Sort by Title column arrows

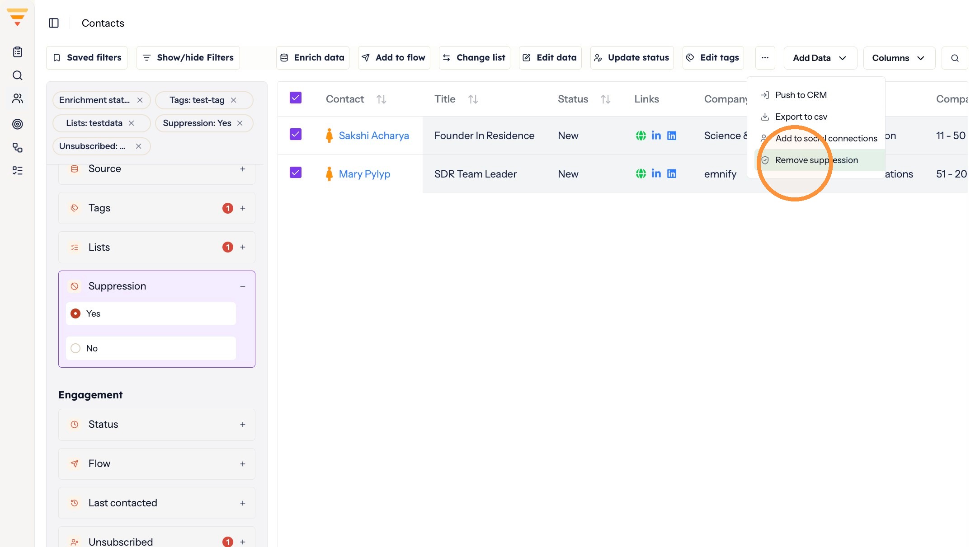pos(473,99)
